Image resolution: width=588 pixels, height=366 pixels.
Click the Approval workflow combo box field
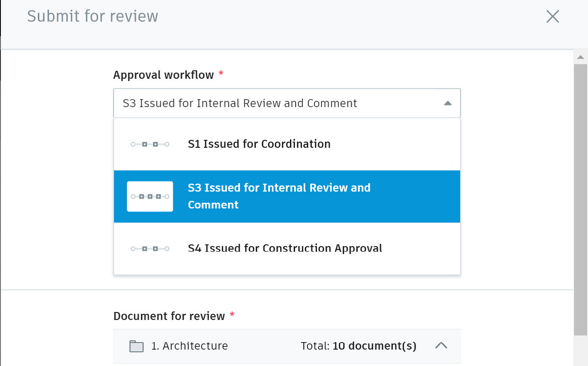tap(287, 103)
